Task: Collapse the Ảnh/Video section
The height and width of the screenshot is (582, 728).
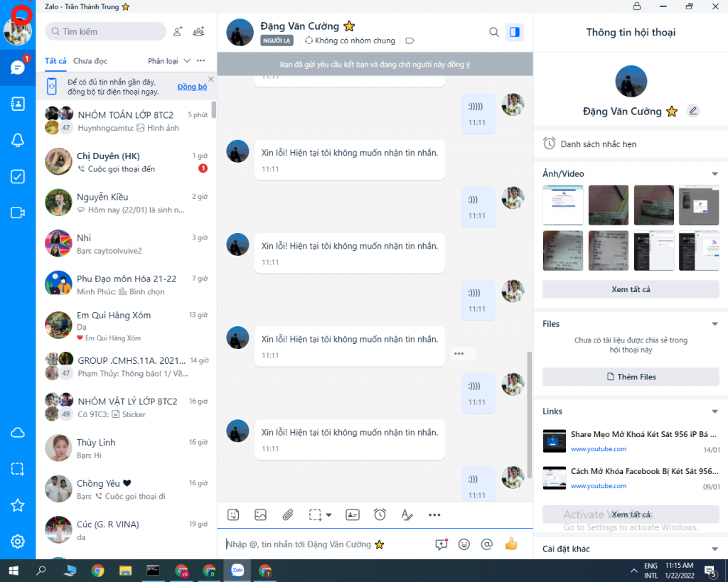Action: pos(714,174)
